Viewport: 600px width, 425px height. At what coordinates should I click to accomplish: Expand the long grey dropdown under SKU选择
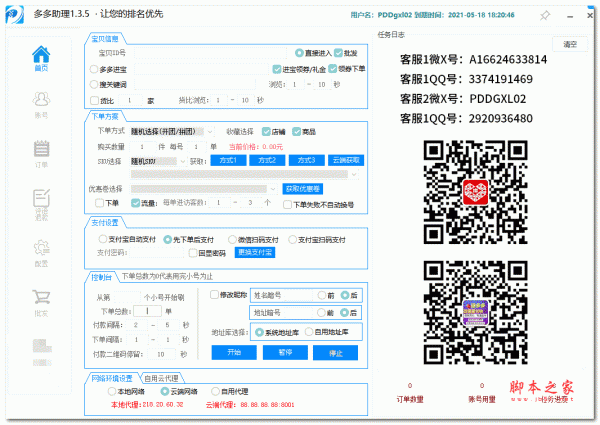click(245, 174)
